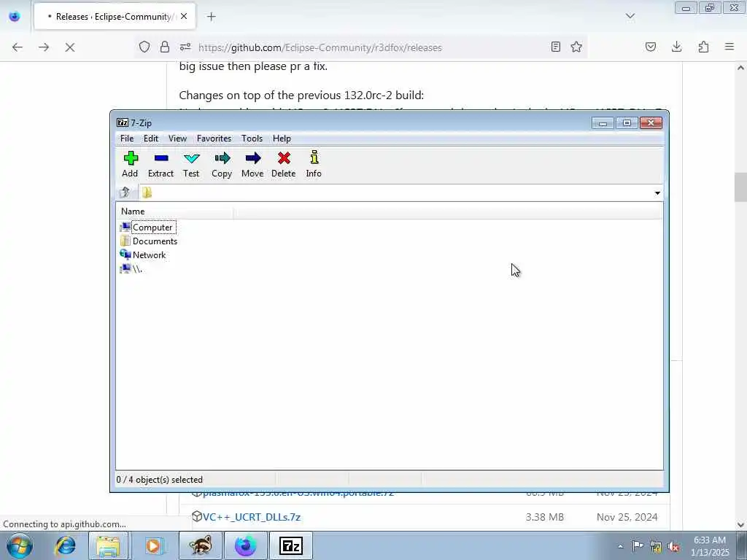This screenshot has height=560, width=747.
Task: Click the Add toolbar icon in 7-Zip
Action: pos(130,164)
